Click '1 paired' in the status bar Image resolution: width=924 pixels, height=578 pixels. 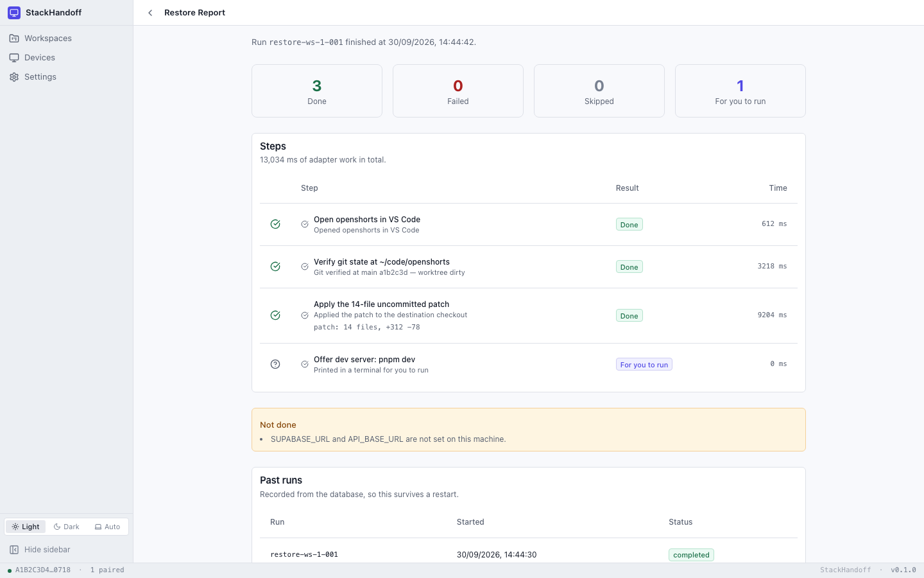107,570
